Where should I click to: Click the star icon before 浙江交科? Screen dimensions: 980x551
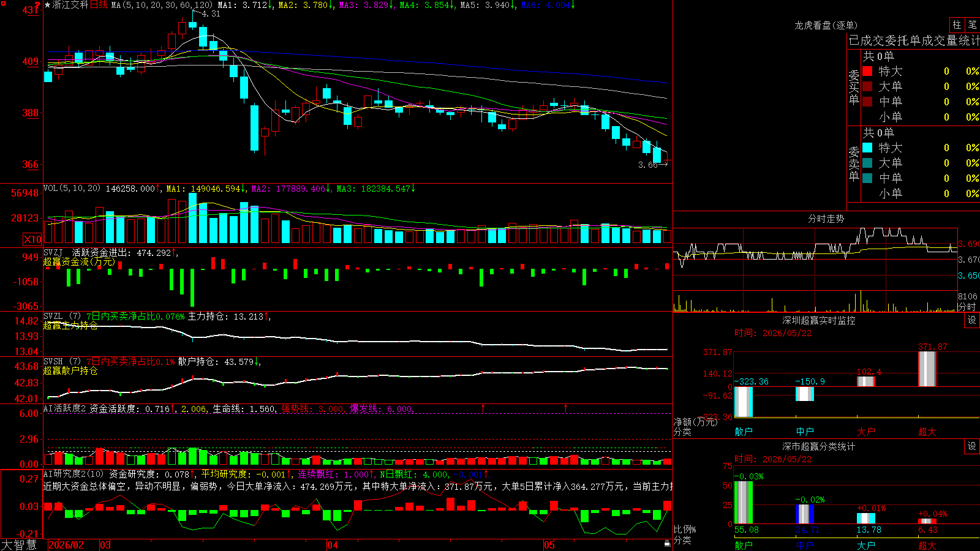tap(48, 5)
